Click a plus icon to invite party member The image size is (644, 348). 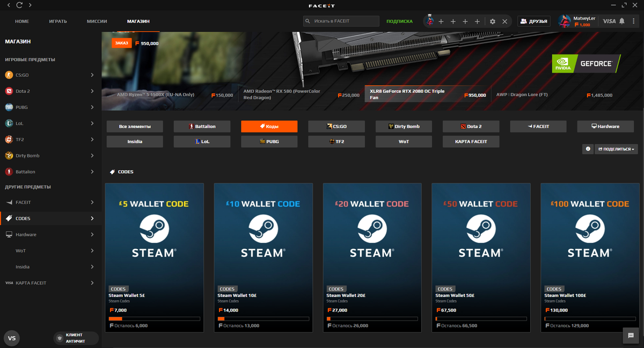(x=441, y=21)
